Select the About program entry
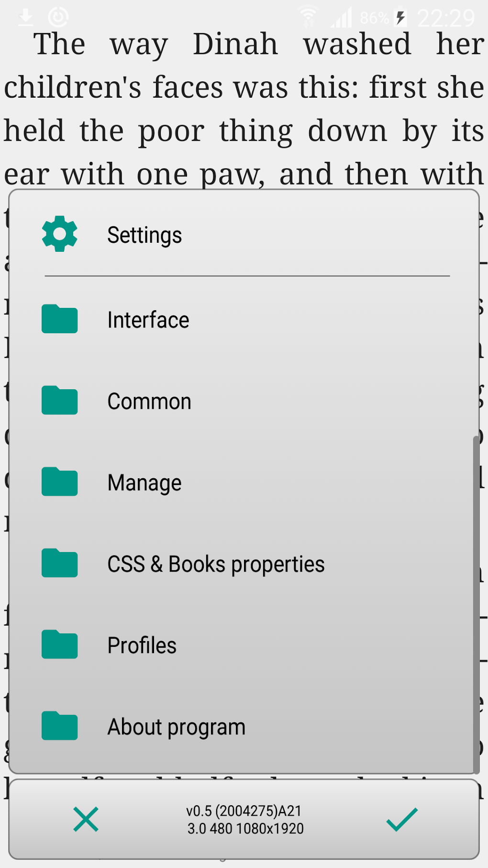The height and width of the screenshot is (868, 488). pyautogui.click(x=241, y=727)
